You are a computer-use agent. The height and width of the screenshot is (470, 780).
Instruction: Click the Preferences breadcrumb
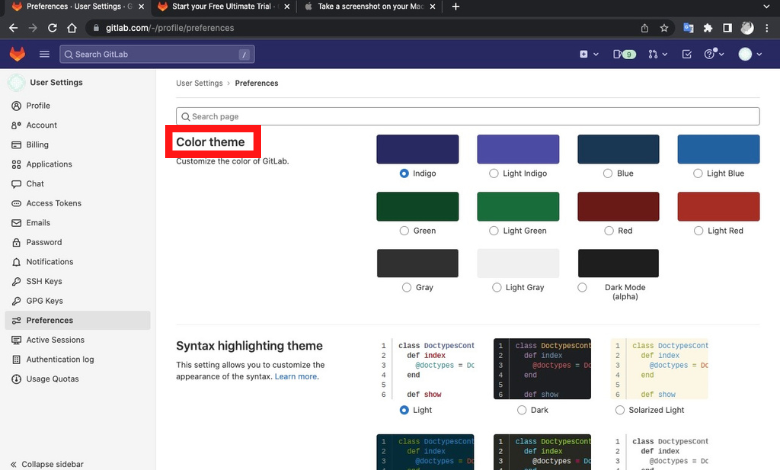click(x=256, y=83)
